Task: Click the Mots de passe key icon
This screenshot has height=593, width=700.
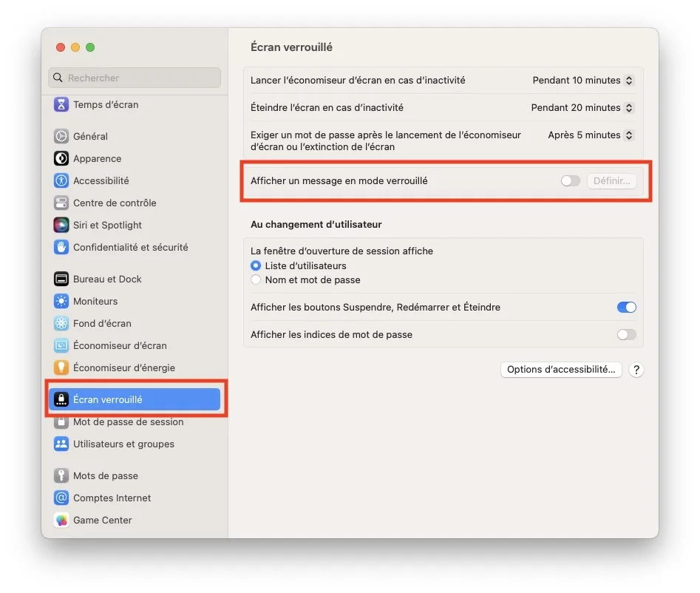Action: [61, 475]
